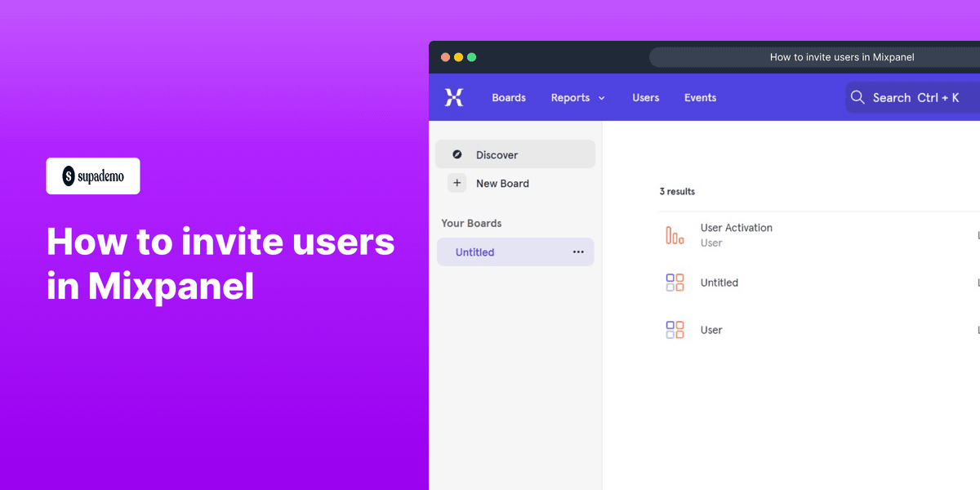The image size is (980, 490).
Task: Open the User Activation bar-chart icon
Action: (x=675, y=234)
